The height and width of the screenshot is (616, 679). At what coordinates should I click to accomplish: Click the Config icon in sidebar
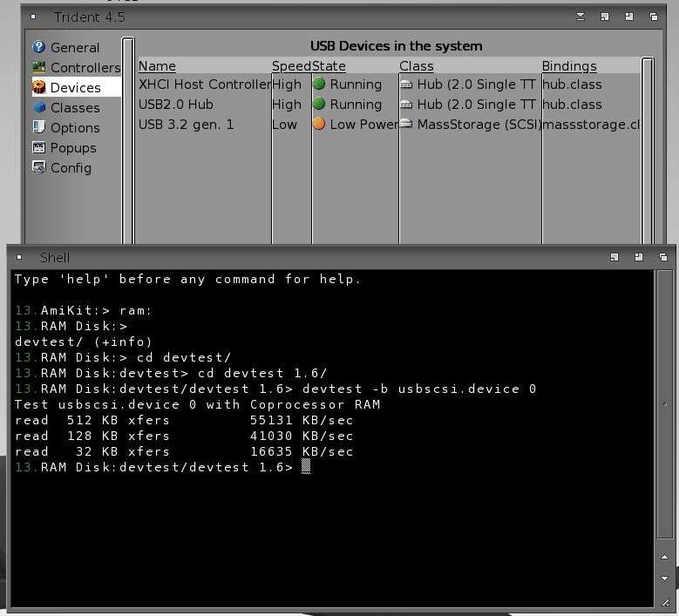[38, 167]
